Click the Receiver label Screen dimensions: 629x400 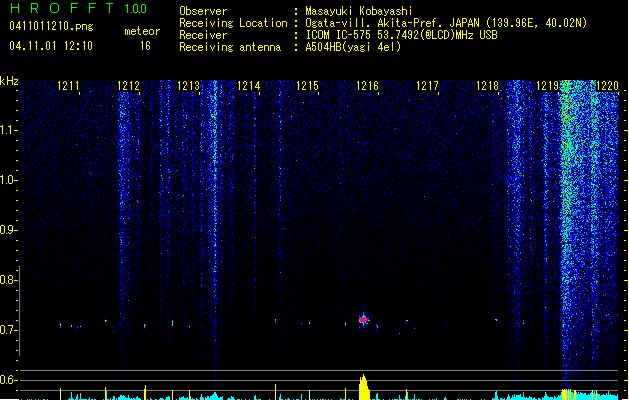[x=203, y=35]
